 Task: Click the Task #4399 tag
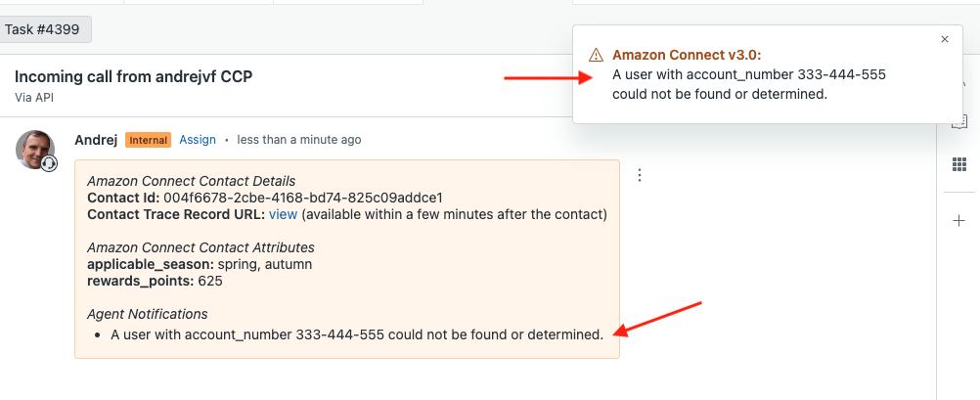pos(45,29)
